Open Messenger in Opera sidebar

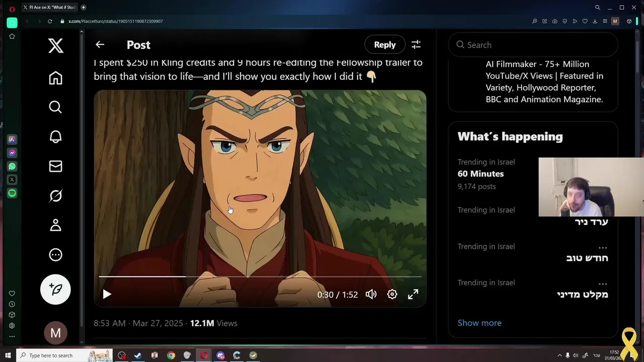pos(12,153)
